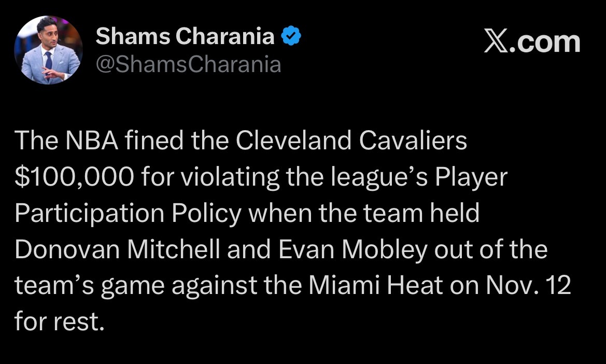The image size is (606, 364).
Task: Click Participation Policy text
Action: click(128, 213)
